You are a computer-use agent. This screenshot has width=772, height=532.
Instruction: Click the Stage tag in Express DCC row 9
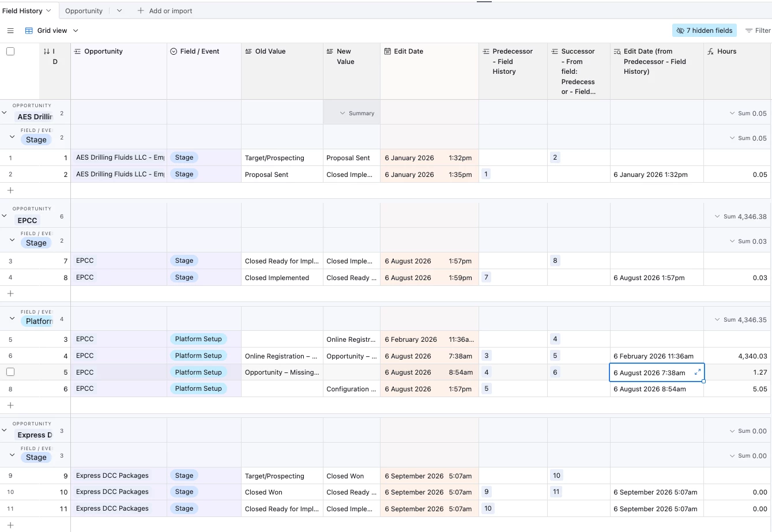tap(184, 476)
